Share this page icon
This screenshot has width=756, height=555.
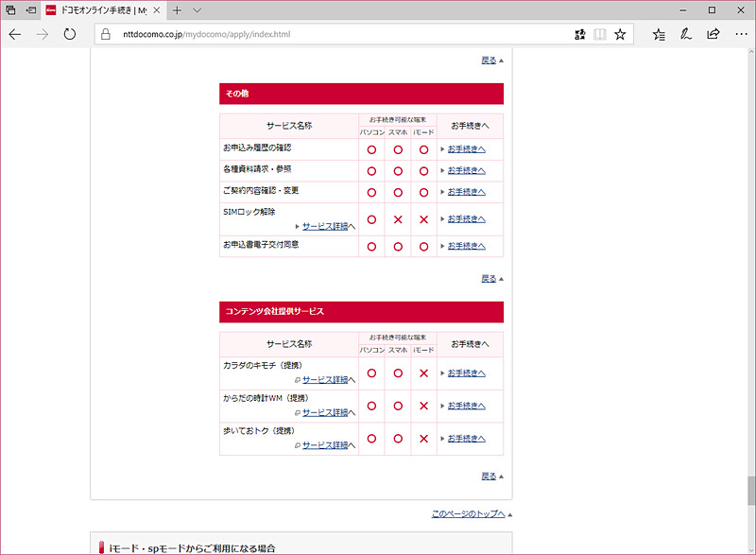[x=713, y=34]
